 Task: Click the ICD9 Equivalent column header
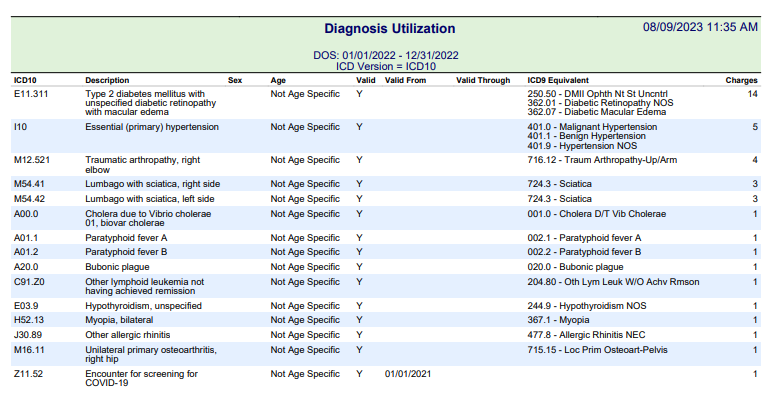click(x=558, y=80)
